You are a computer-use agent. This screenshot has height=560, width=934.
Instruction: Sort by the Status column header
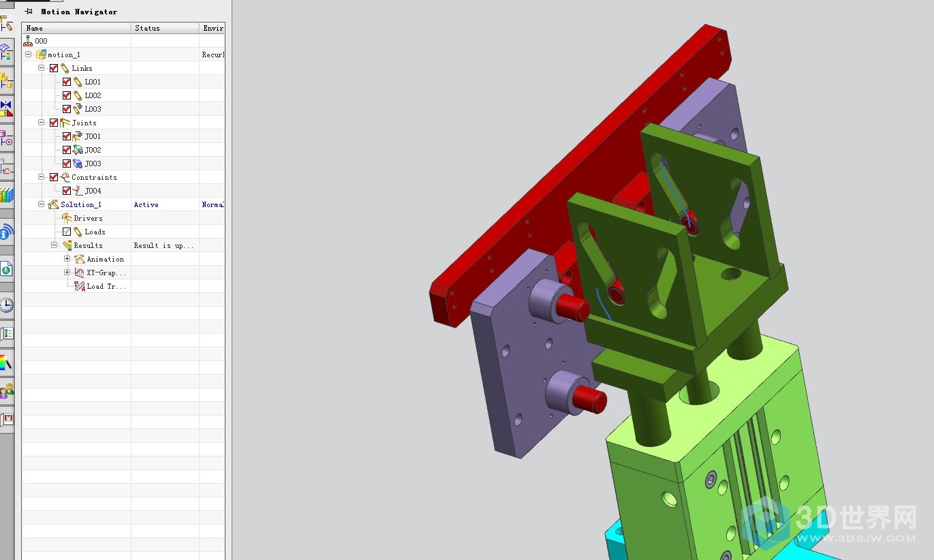coord(165,28)
